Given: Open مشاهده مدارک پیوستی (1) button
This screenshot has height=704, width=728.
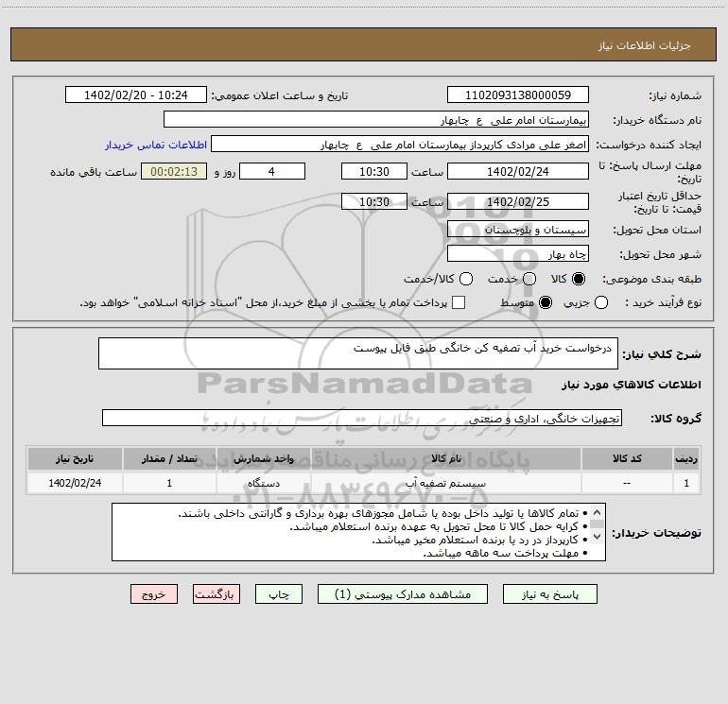Looking at the screenshot, I should (x=403, y=594).
